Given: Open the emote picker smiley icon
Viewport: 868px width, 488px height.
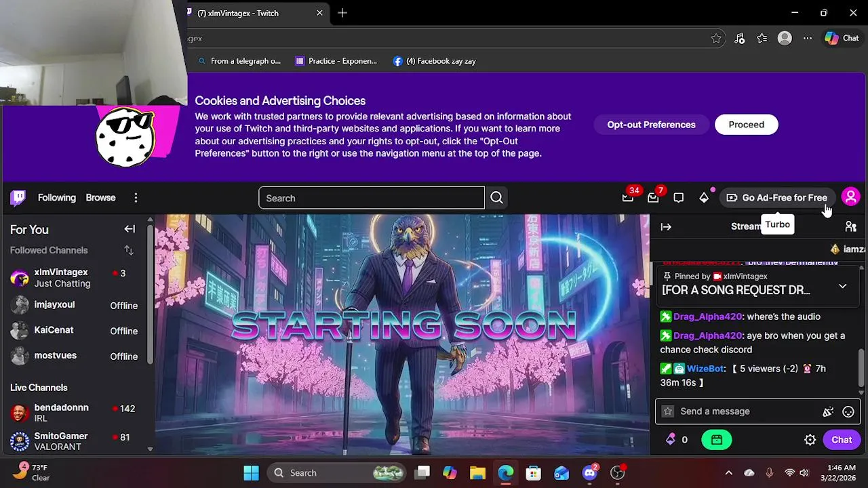Looking at the screenshot, I should click(x=848, y=411).
